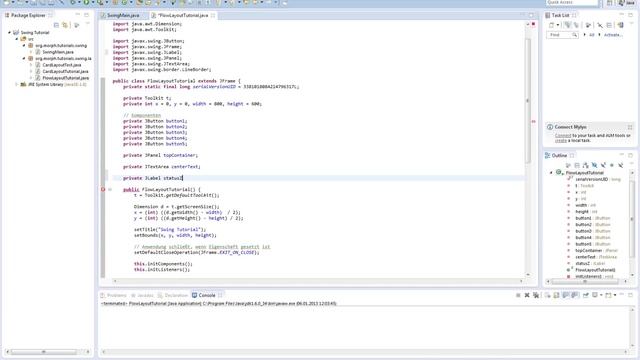The width and height of the screenshot is (640, 360).
Task: Open the Declaration tab
Action: [x=173, y=295]
